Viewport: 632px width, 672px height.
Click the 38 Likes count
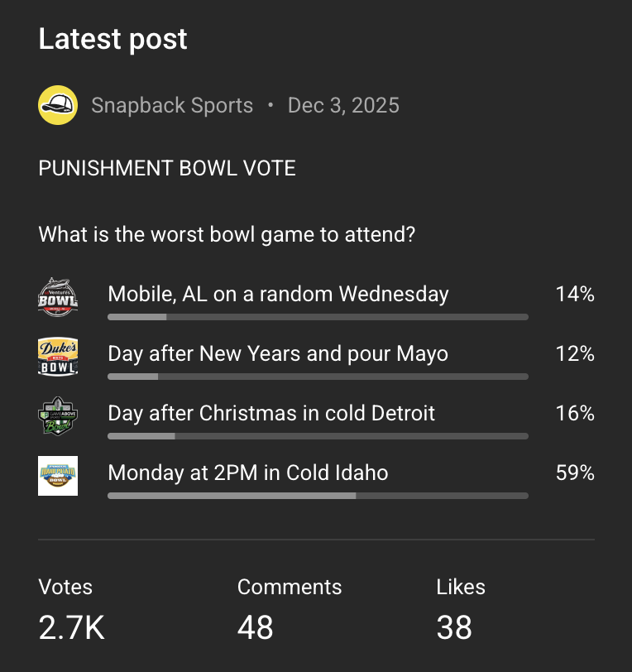coord(454,627)
